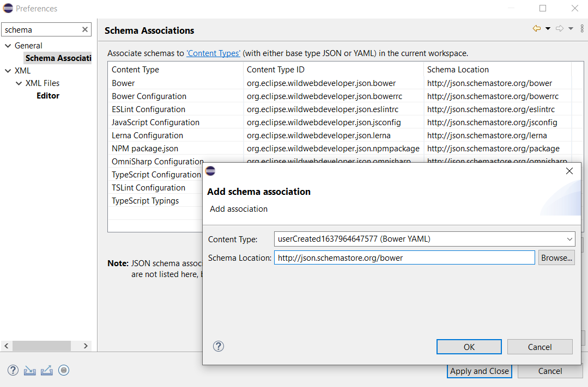This screenshot has height=387, width=588.
Task: Collapse the XML tree node
Action: point(8,71)
